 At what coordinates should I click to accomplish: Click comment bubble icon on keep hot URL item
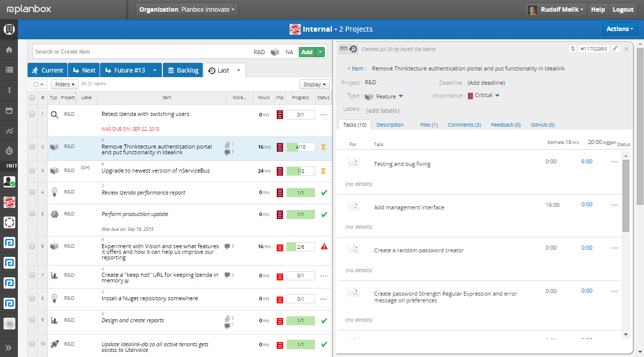[x=227, y=275]
